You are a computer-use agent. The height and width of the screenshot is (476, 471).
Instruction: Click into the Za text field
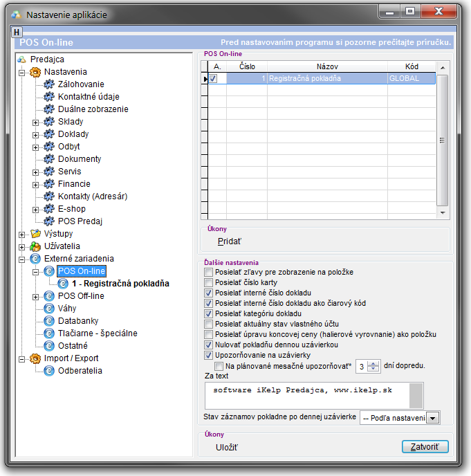304,395
